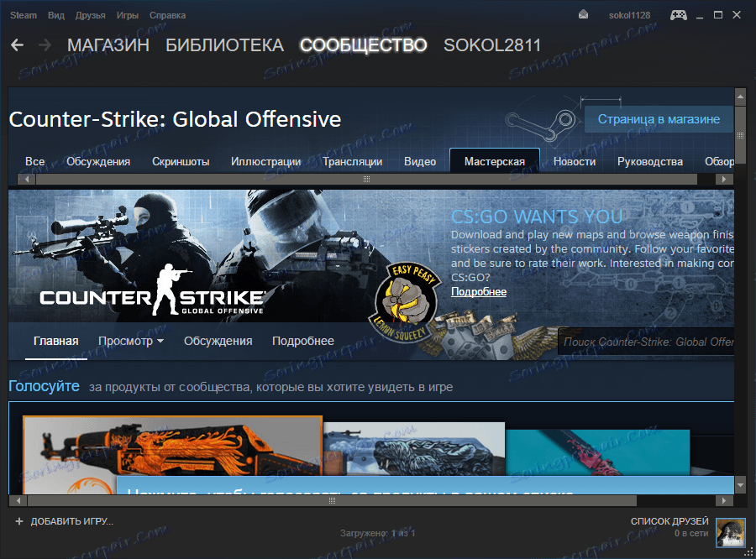Image resolution: width=756 pixels, height=559 pixels.
Task: Click bottom scrollbar right arrow
Action: [x=724, y=501]
